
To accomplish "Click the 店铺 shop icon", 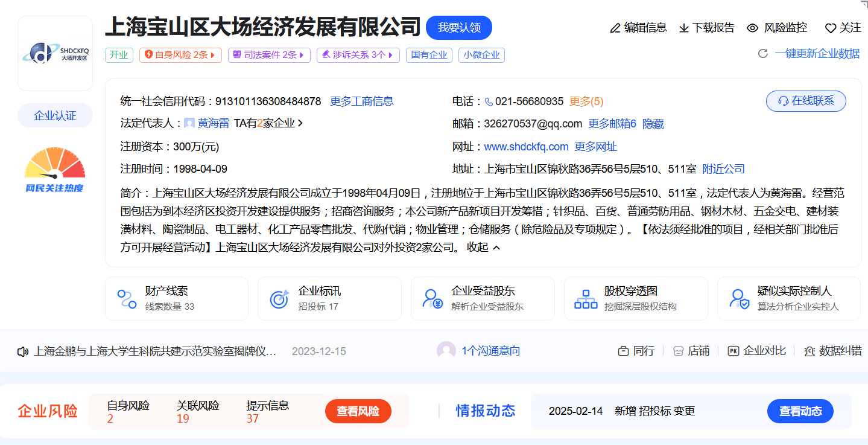I will click(x=678, y=351).
